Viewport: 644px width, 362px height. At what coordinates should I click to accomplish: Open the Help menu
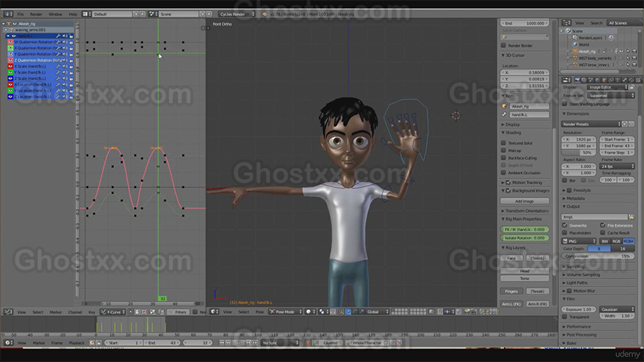(72, 14)
